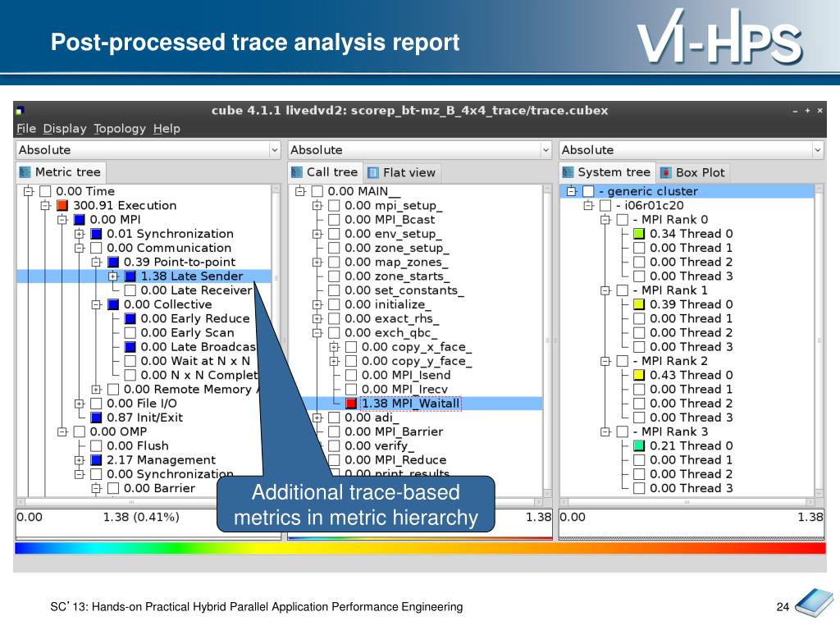The height and width of the screenshot is (630, 840).
Task: Switch to the Flat view tab
Action: pyautogui.click(x=402, y=172)
